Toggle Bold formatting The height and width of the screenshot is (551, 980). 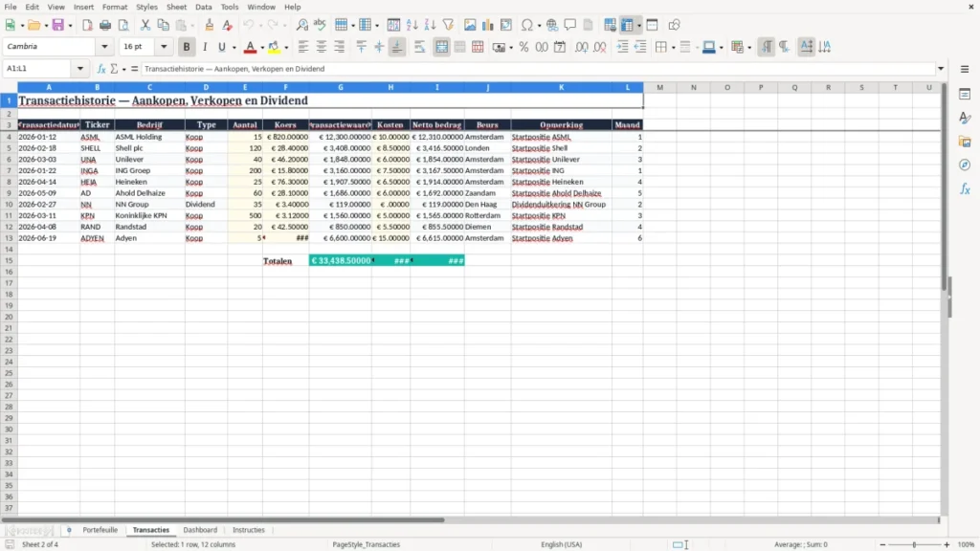point(187,47)
